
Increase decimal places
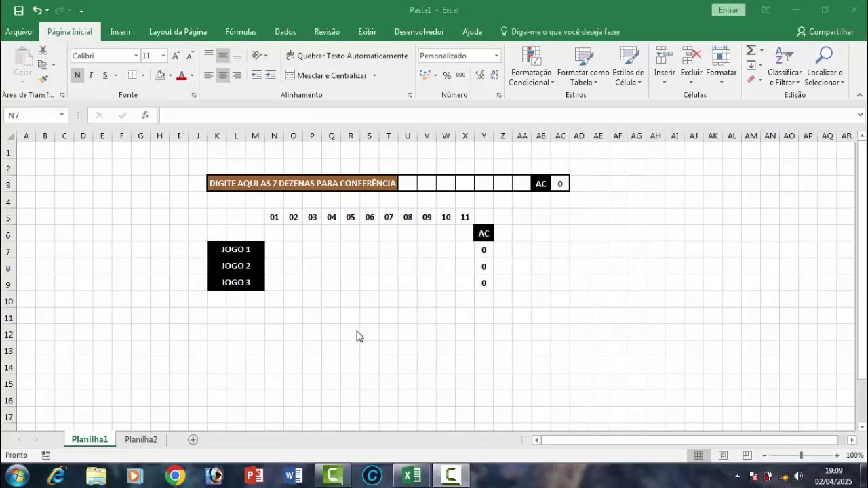click(x=480, y=75)
